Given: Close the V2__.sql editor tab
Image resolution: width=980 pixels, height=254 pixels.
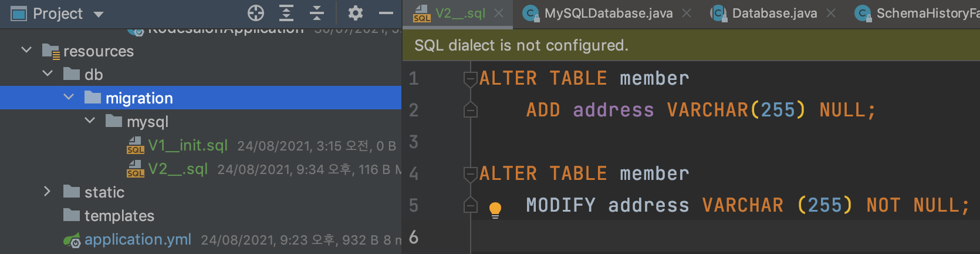Looking at the screenshot, I should coord(499,13).
